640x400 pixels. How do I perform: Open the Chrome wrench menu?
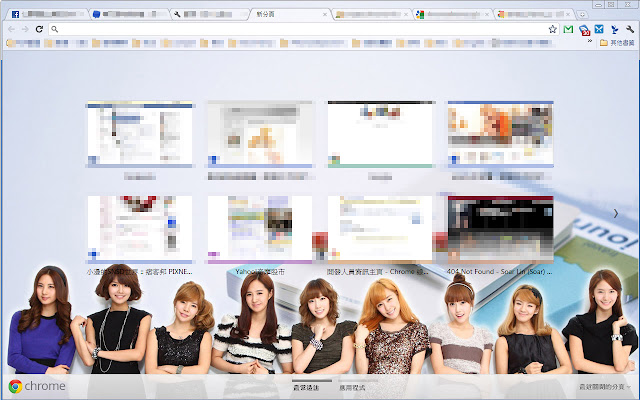tap(630, 29)
